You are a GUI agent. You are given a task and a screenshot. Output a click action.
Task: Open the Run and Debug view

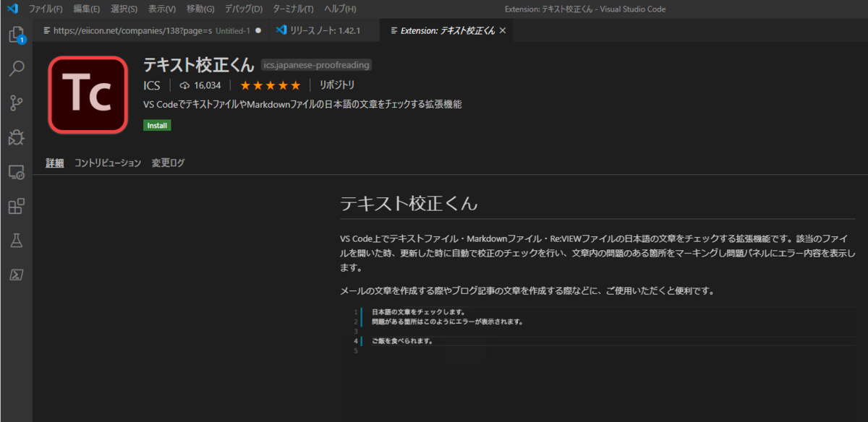pos(16,137)
